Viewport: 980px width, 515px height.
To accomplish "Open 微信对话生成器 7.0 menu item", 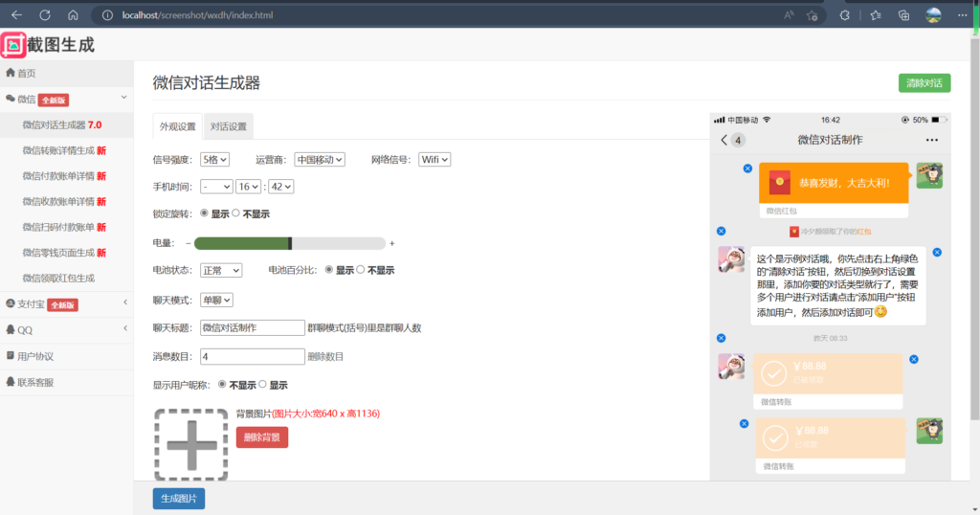I will point(67,125).
